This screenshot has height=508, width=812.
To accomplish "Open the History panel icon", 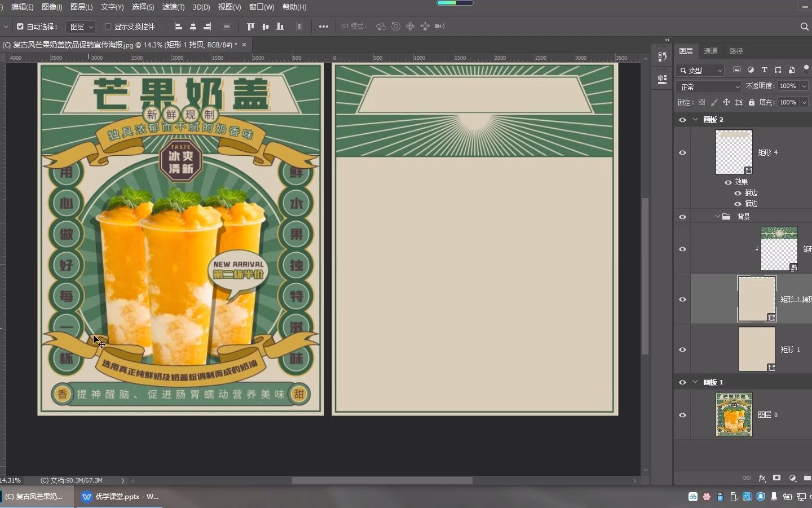I will tap(663, 56).
